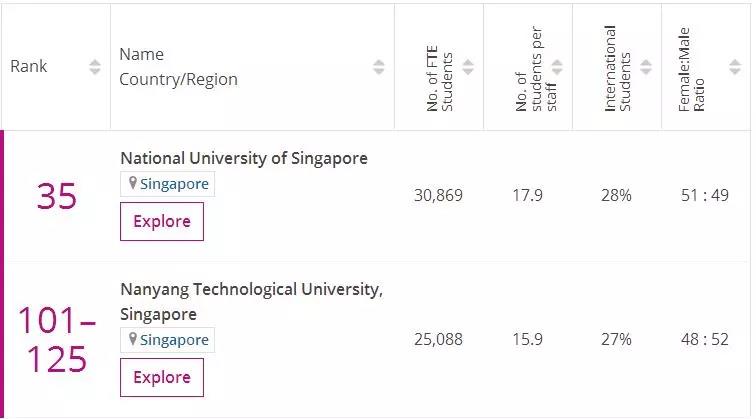Click the location pin icon under National University of Singapore
756x419 pixels.
[132, 184]
